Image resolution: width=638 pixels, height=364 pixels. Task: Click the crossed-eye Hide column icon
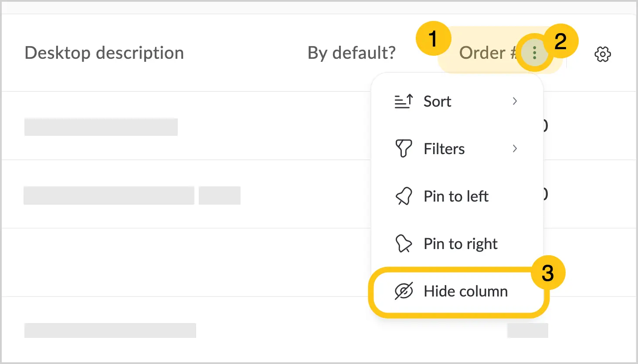(404, 291)
